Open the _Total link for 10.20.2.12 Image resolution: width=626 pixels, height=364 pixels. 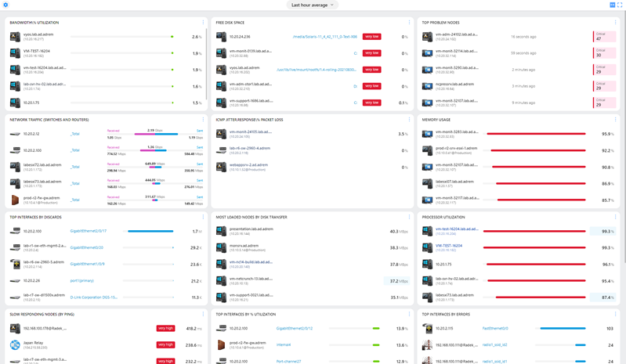pyautogui.click(x=75, y=134)
